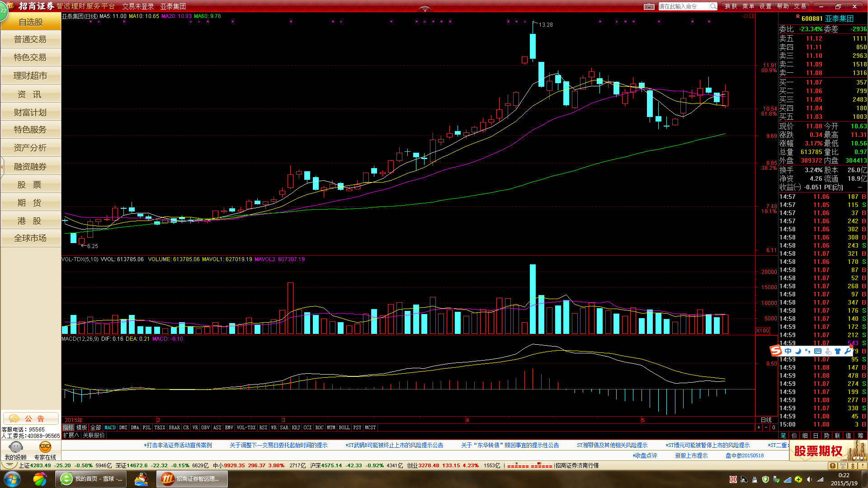Open the 帮助 help menu

tap(783, 6)
